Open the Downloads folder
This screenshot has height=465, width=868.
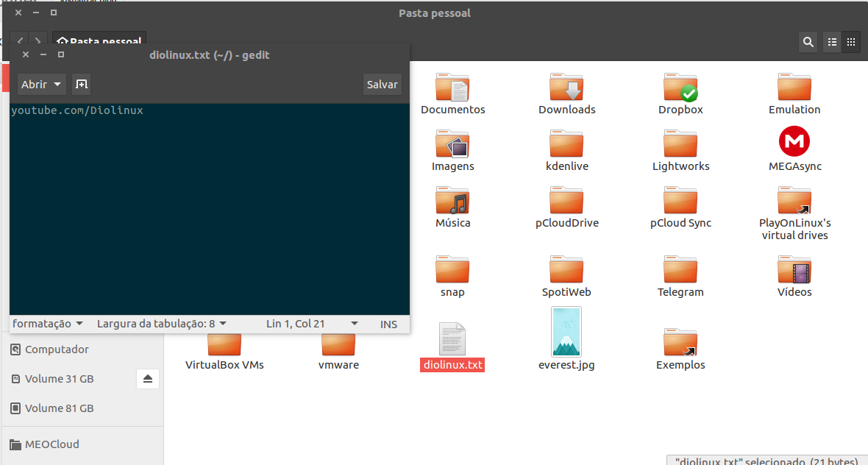(566, 88)
